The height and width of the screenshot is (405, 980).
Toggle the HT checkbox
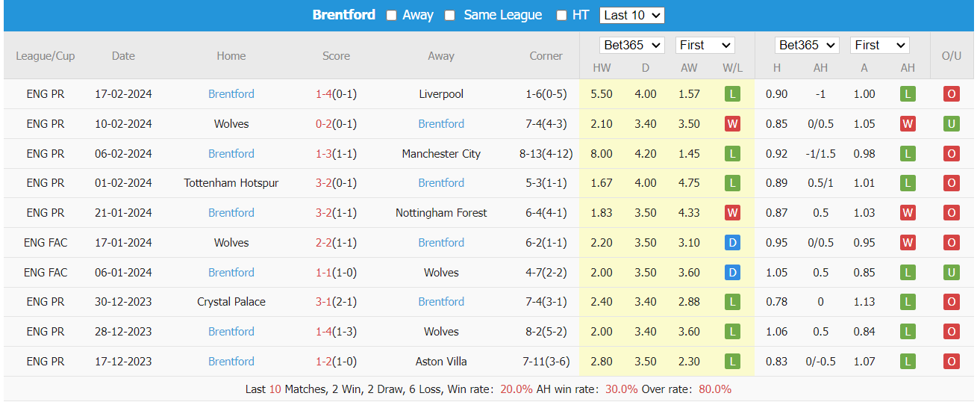[x=561, y=16]
